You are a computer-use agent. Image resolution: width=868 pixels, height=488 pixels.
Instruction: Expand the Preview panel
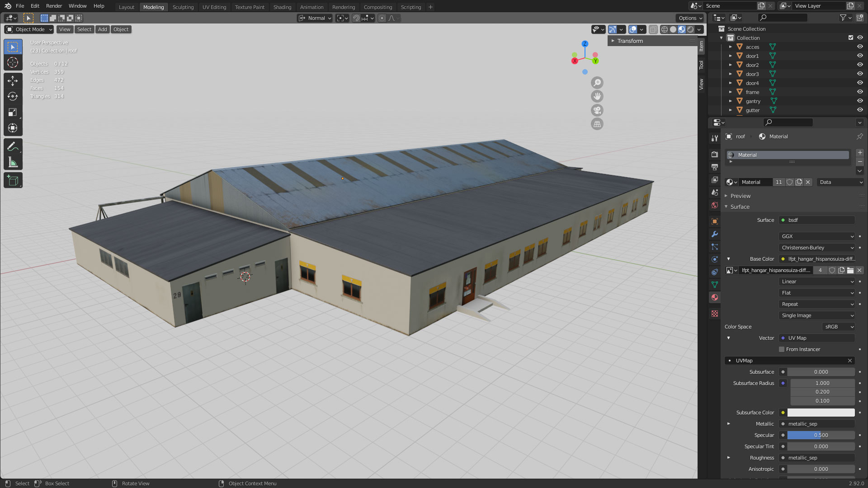[x=740, y=196]
